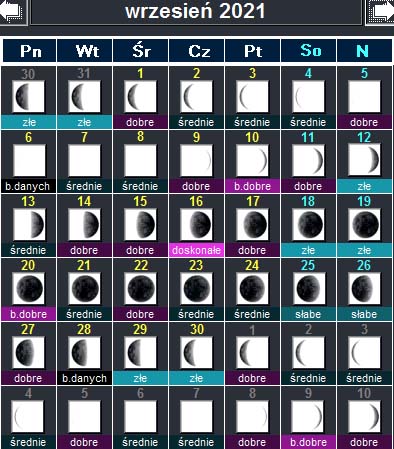
Task: Click moon icon for September 27
Action: point(28,353)
